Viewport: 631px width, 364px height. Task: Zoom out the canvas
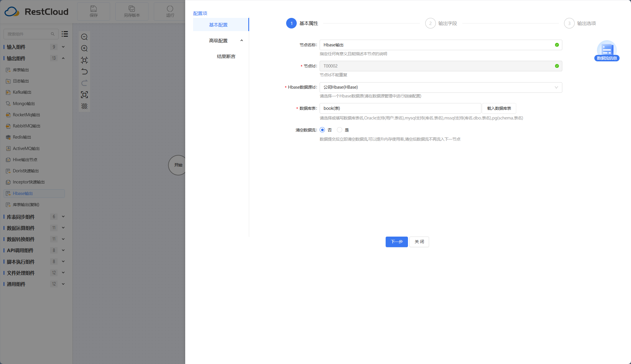tap(85, 37)
